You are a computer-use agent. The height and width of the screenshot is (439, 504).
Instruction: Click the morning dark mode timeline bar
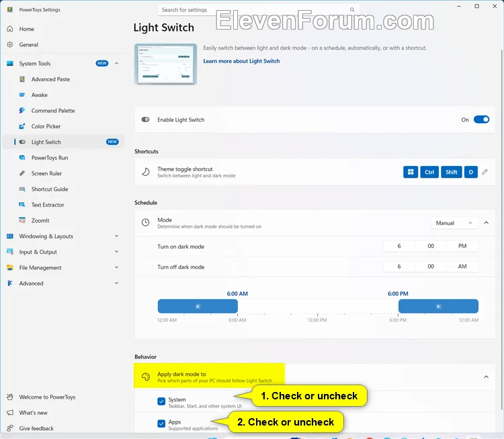point(198,306)
